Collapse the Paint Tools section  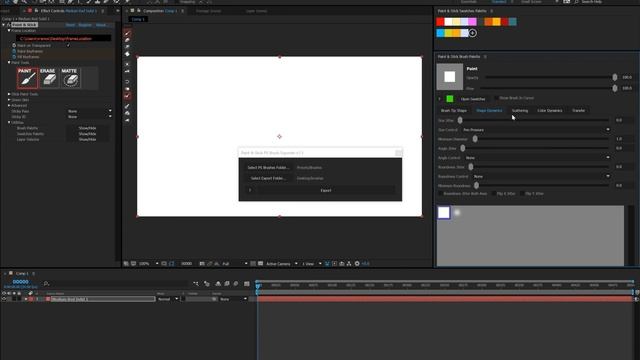pyautogui.click(x=9, y=62)
